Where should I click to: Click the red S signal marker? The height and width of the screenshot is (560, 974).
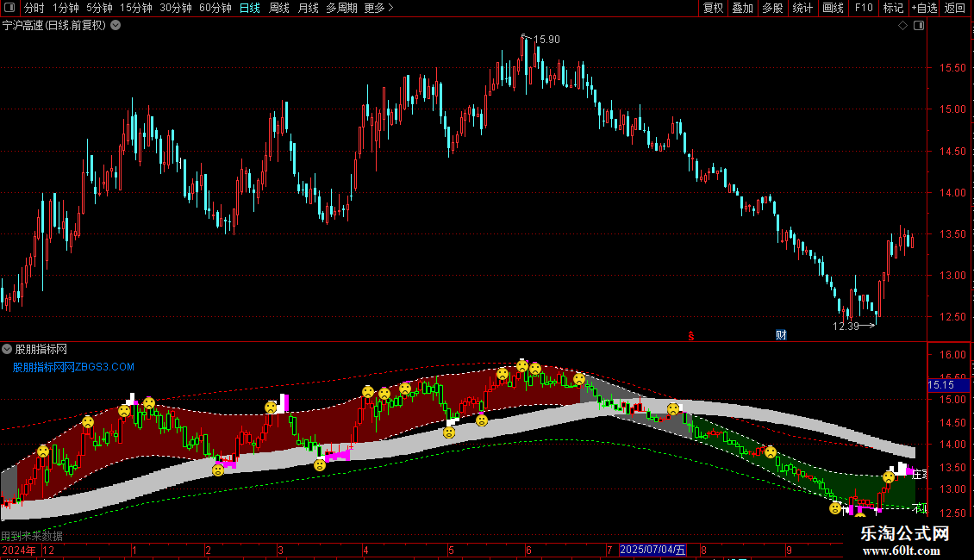tap(690, 336)
